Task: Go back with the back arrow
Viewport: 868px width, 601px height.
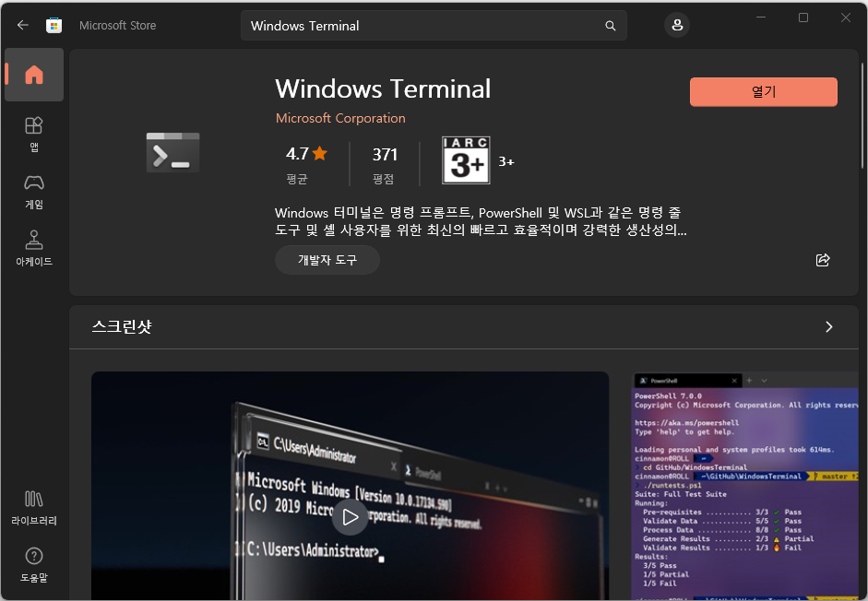Action: (23, 25)
